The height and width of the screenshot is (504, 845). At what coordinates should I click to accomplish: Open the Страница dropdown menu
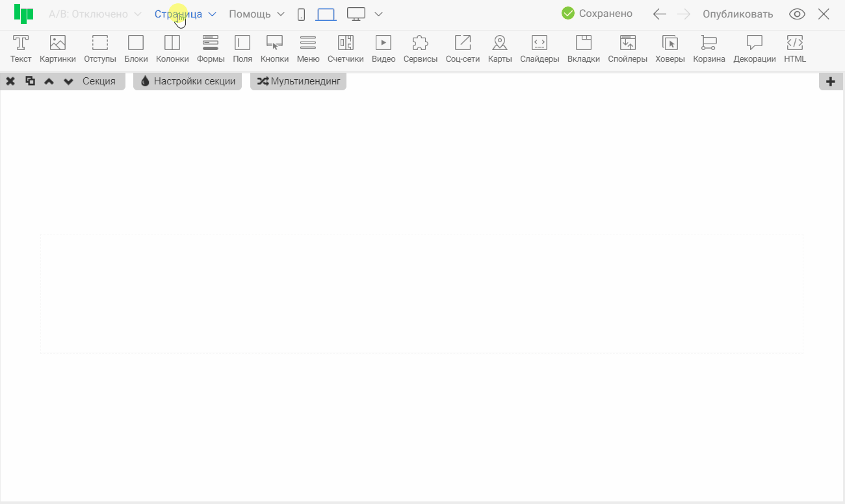(x=185, y=14)
